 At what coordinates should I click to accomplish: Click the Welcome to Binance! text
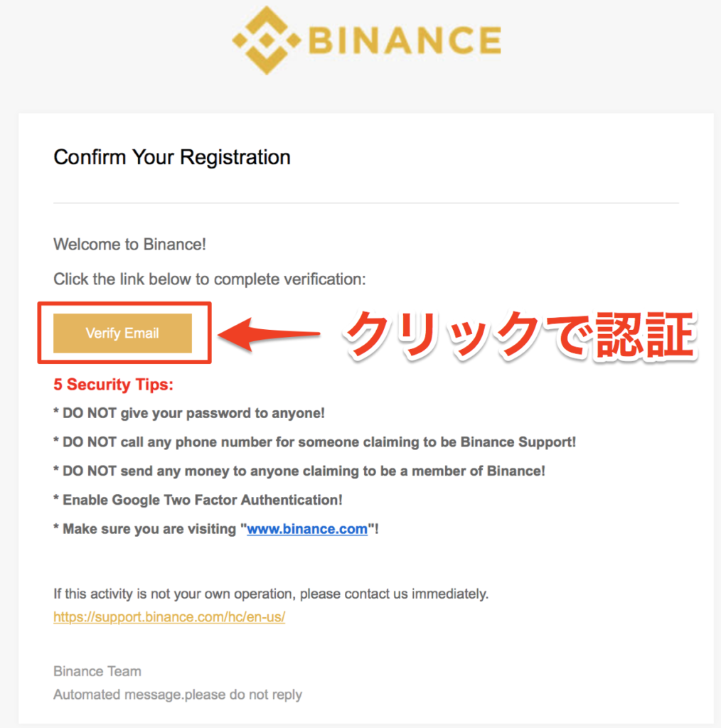[129, 245]
